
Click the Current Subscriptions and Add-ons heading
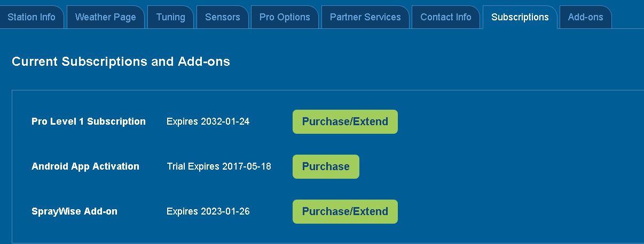click(x=121, y=62)
